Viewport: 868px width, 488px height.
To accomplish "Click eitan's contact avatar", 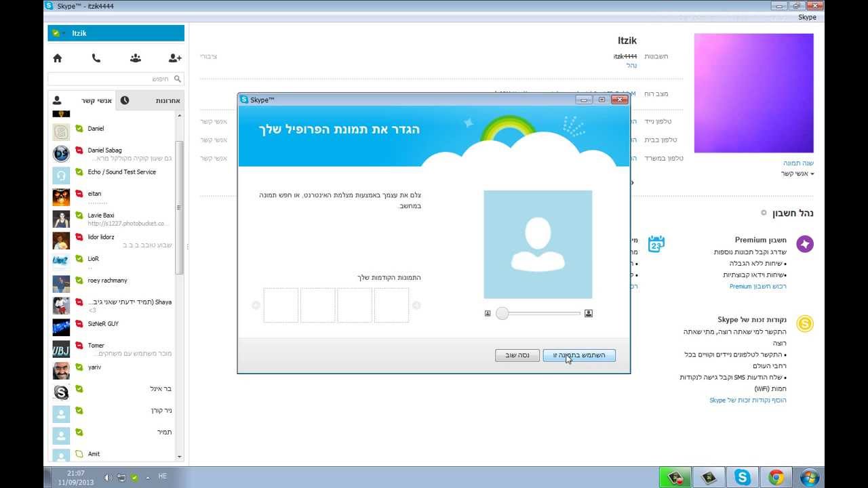I will tap(61, 197).
